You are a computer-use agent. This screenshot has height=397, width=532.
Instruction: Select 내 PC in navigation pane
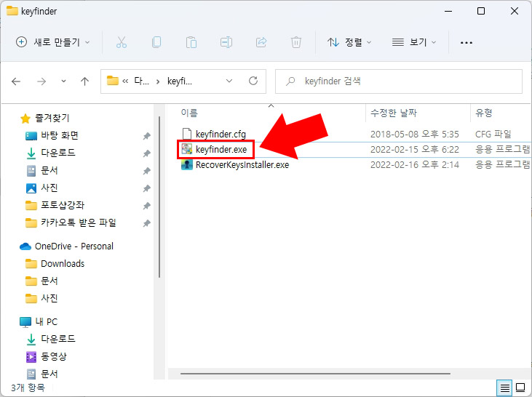[x=46, y=321]
